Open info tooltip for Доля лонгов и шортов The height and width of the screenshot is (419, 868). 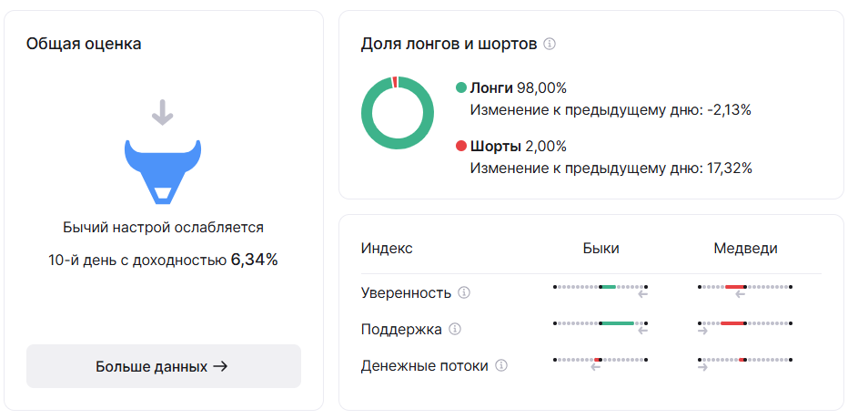(550, 44)
